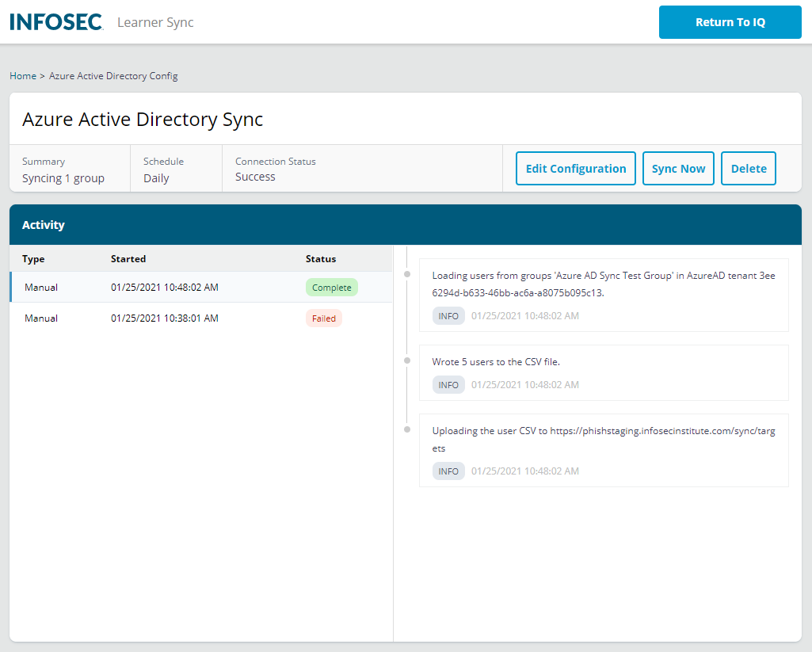Click the INFOSEC logo
The height and width of the screenshot is (652, 812).
coord(55,21)
